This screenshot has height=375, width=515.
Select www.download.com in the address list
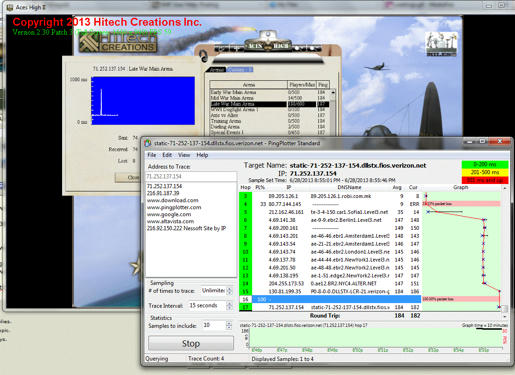173,200
